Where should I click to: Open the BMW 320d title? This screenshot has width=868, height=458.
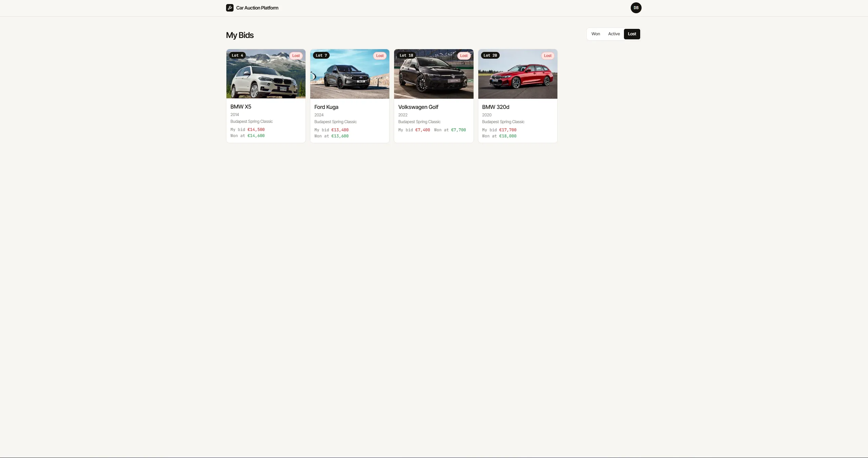(496, 107)
